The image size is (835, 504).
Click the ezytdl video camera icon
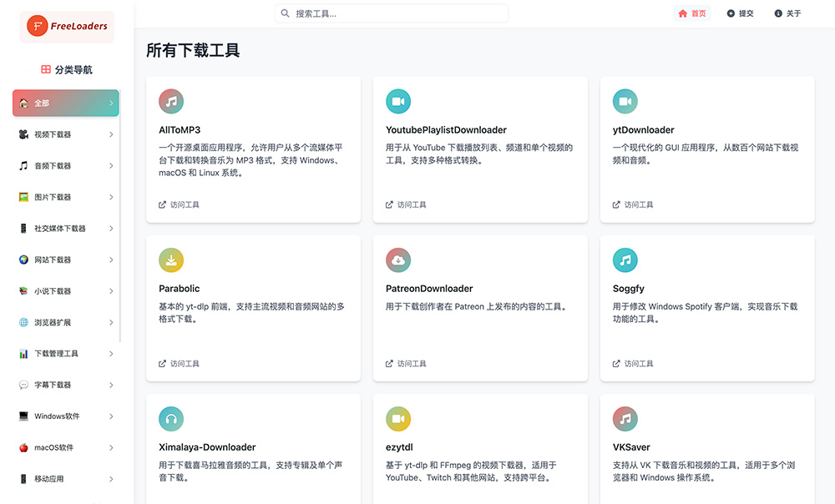click(x=398, y=419)
